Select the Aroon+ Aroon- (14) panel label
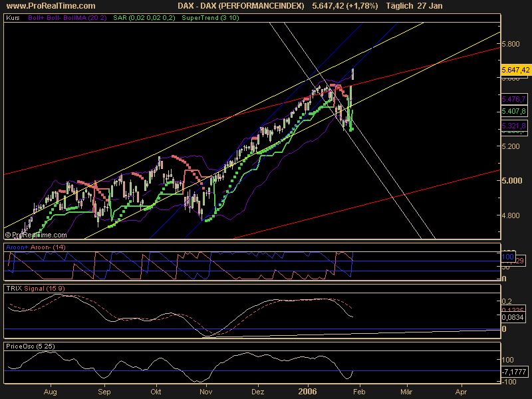The height and width of the screenshot is (399, 532). tap(36, 247)
